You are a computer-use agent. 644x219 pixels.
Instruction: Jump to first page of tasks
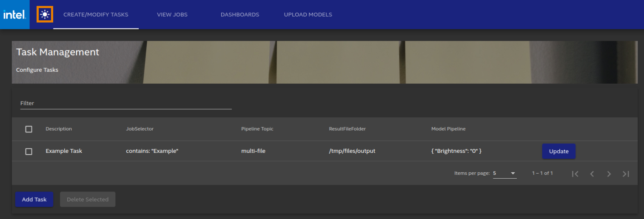[575, 174]
